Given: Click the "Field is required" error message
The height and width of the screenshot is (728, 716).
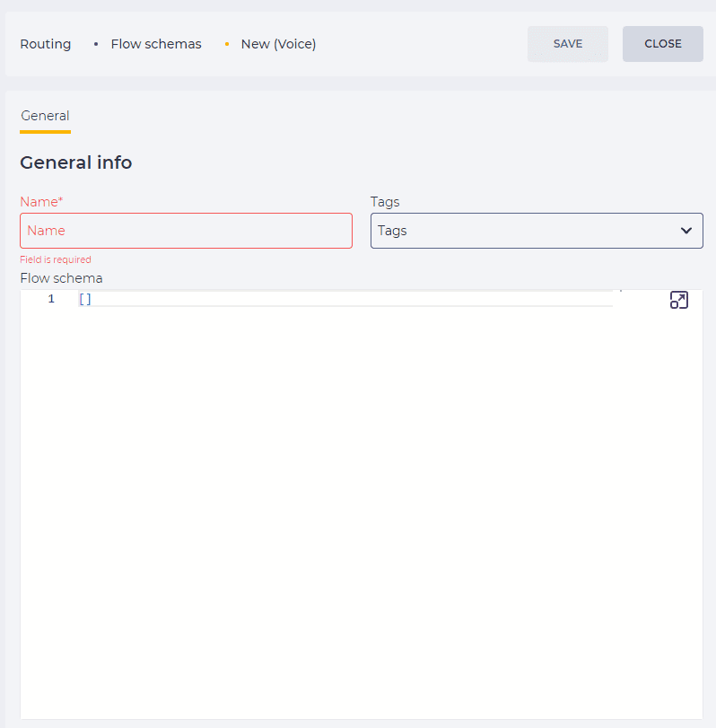Looking at the screenshot, I should point(56,259).
